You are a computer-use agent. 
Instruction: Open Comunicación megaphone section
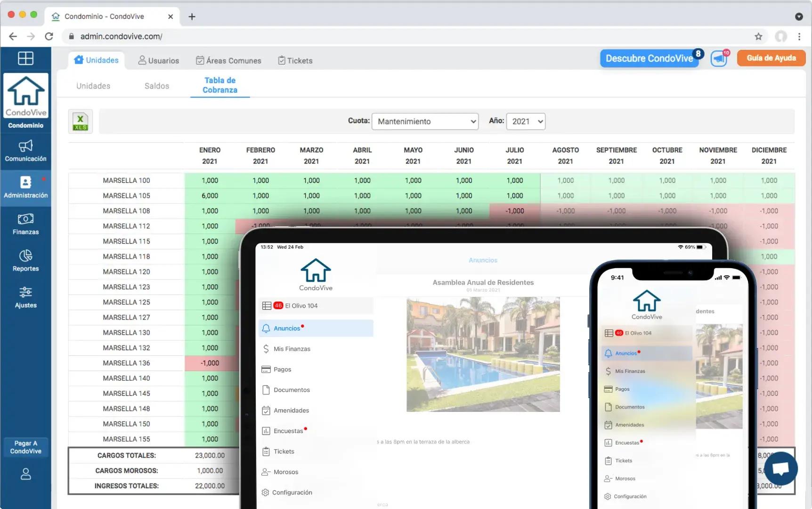point(25,151)
